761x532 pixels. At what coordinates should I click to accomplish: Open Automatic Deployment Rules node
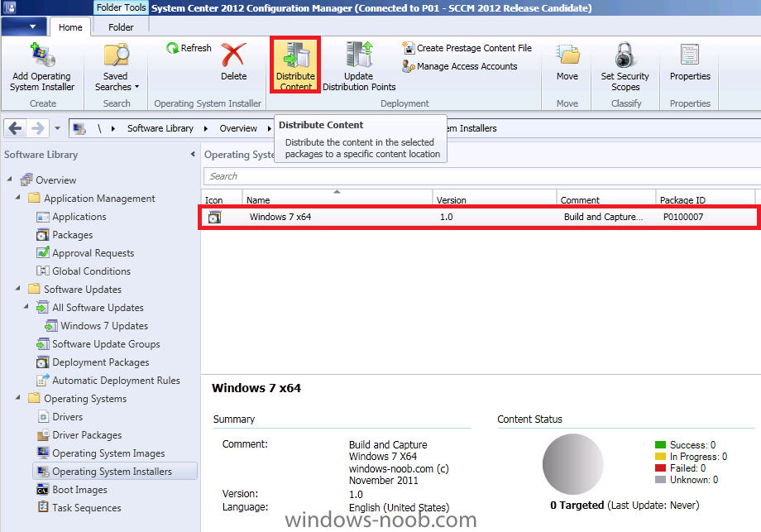[116, 381]
